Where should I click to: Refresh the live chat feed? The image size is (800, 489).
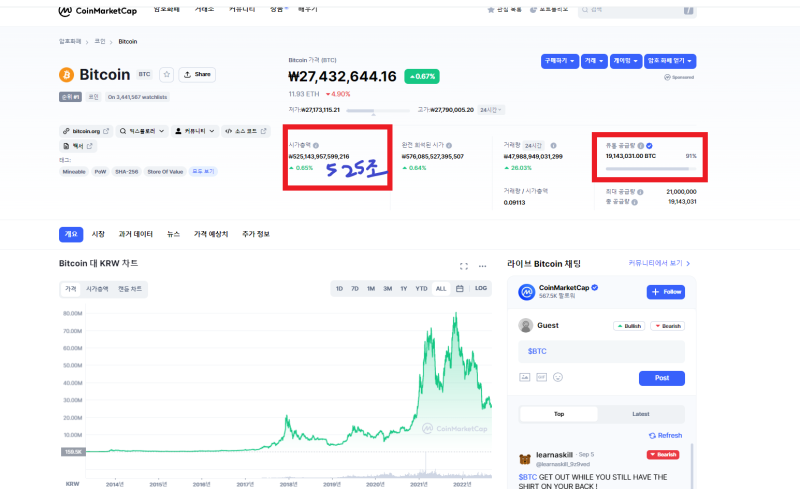pos(665,435)
